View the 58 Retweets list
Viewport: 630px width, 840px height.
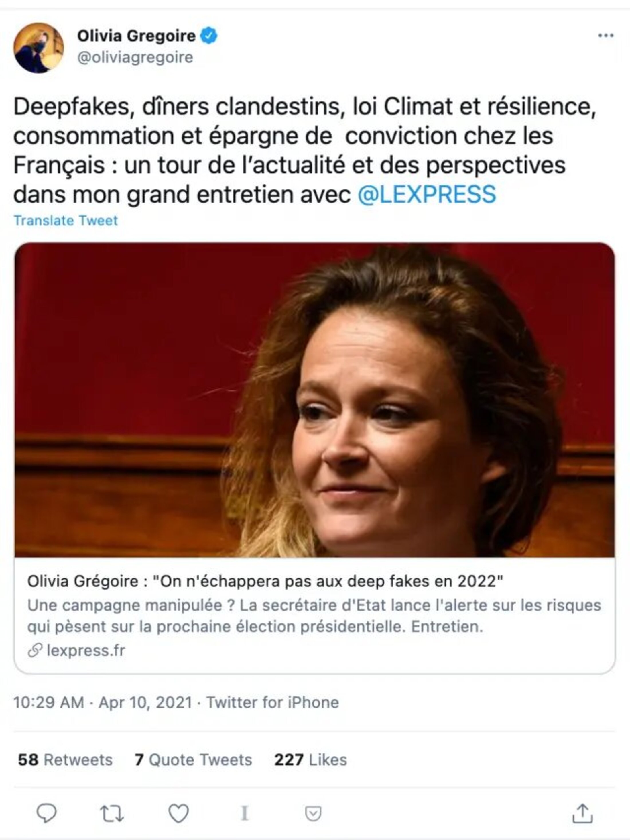65,760
